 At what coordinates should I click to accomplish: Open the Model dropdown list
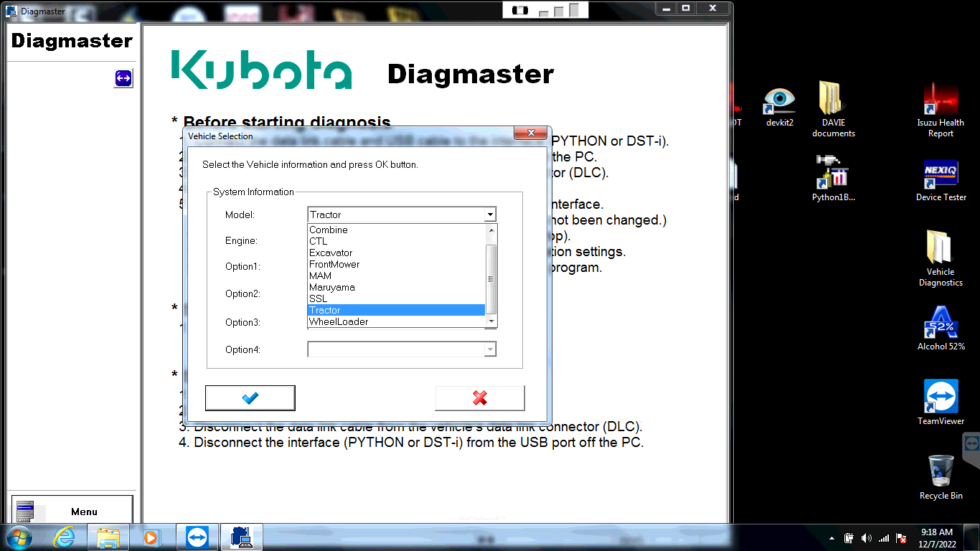490,214
